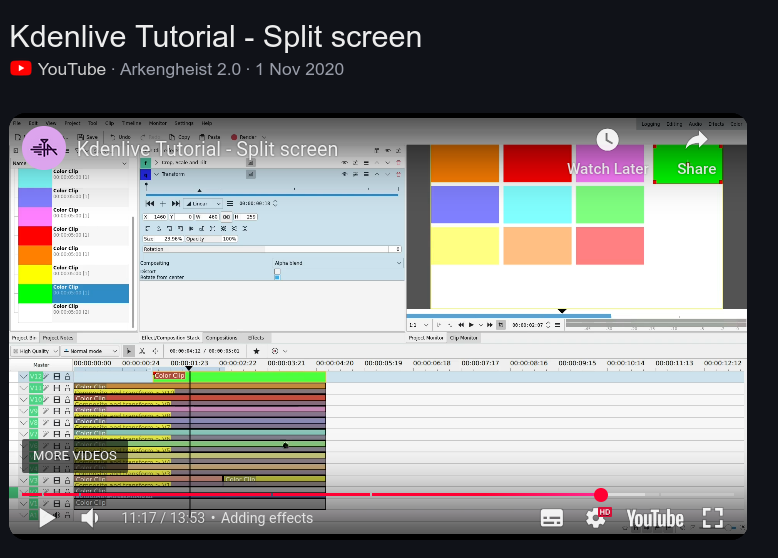
Task: Open the Kdenlive Tutorial video title link
Action: click(x=207, y=149)
